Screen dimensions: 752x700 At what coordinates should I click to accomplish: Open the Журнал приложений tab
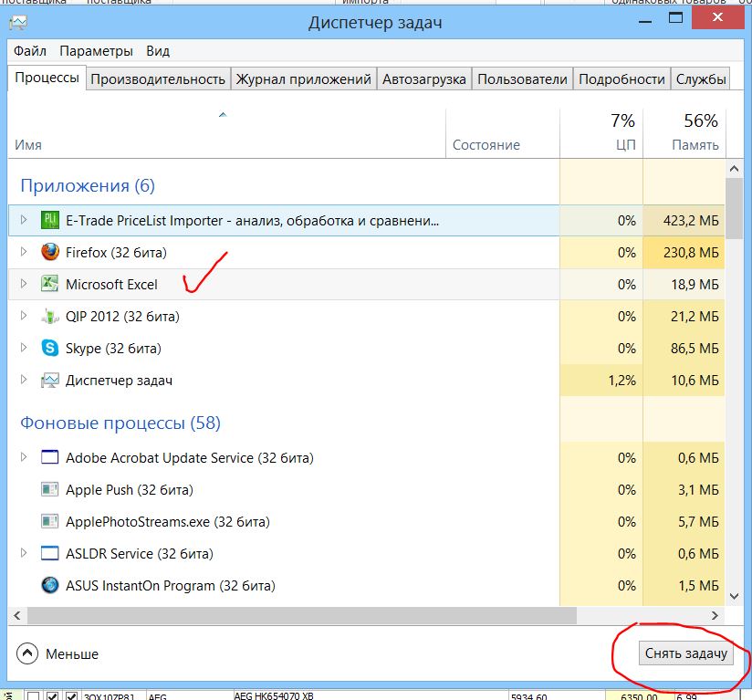pos(304,79)
